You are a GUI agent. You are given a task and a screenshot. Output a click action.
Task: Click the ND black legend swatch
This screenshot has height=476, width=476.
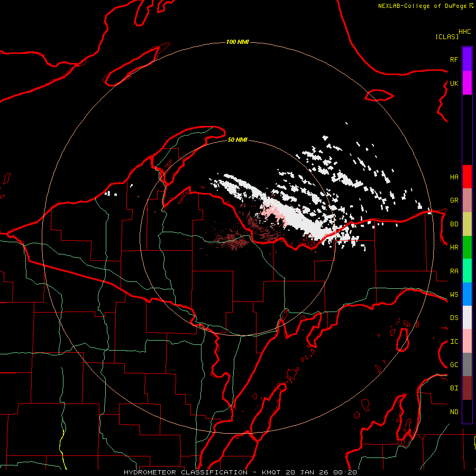point(467,411)
